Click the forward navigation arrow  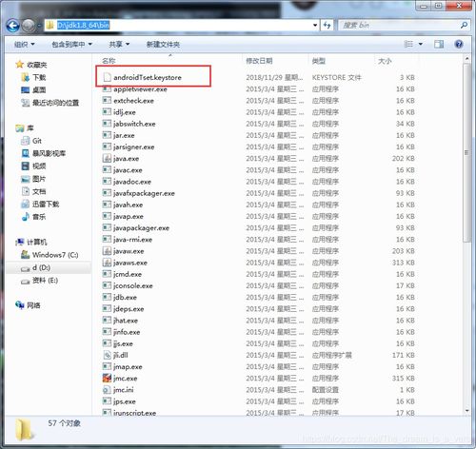pos(28,26)
